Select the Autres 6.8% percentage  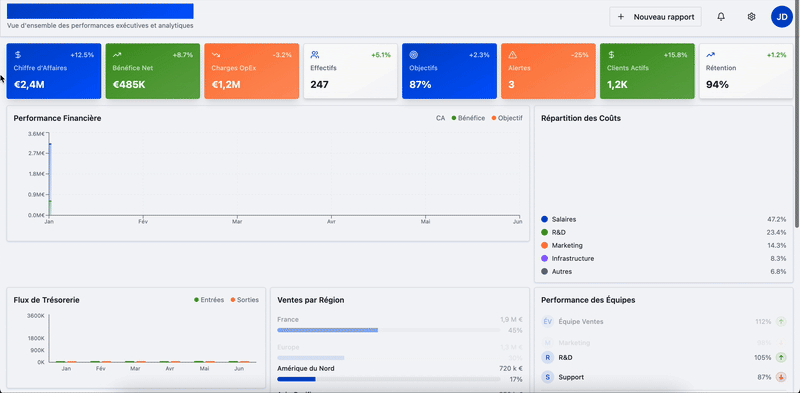pos(779,272)
